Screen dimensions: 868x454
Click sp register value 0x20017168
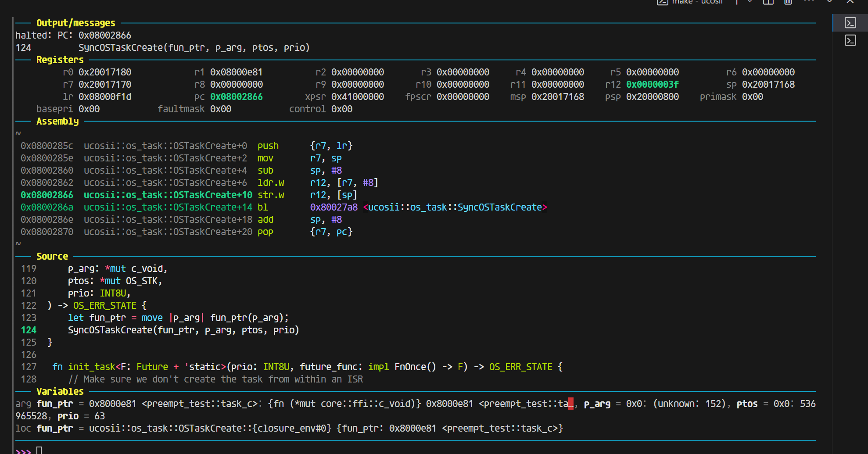click(768, 84)
